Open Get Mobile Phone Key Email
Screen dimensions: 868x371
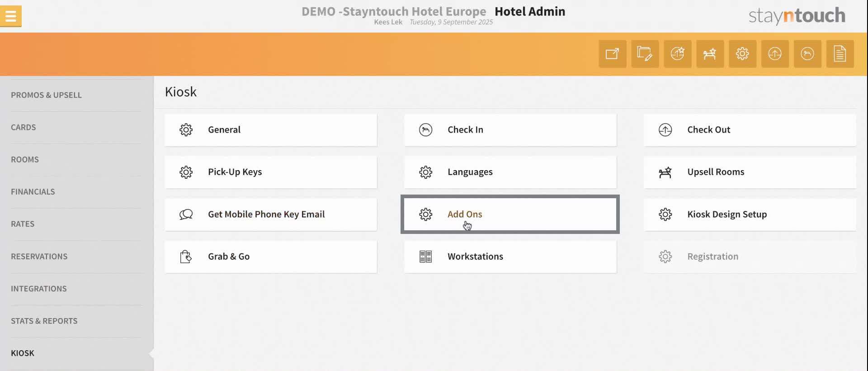(271, 214)
